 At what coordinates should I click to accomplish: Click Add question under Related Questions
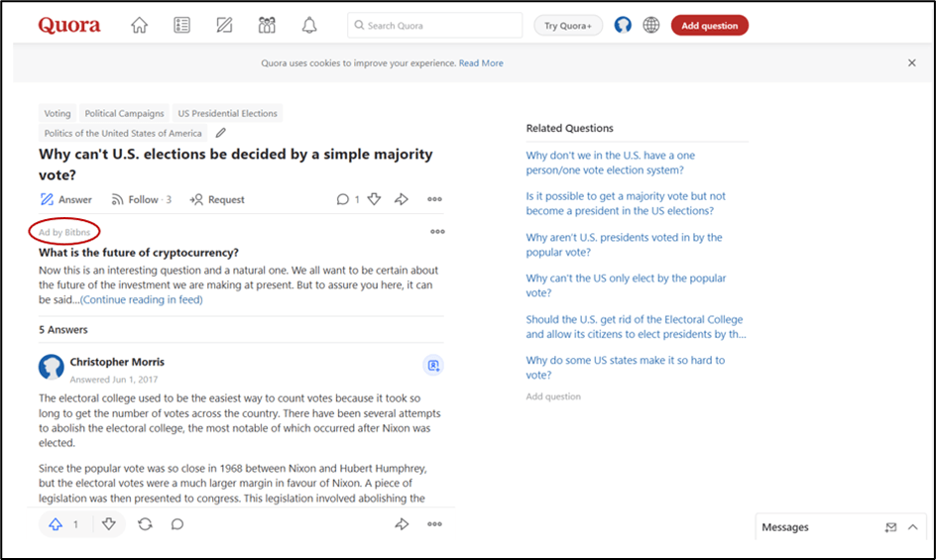pos(552,396)
